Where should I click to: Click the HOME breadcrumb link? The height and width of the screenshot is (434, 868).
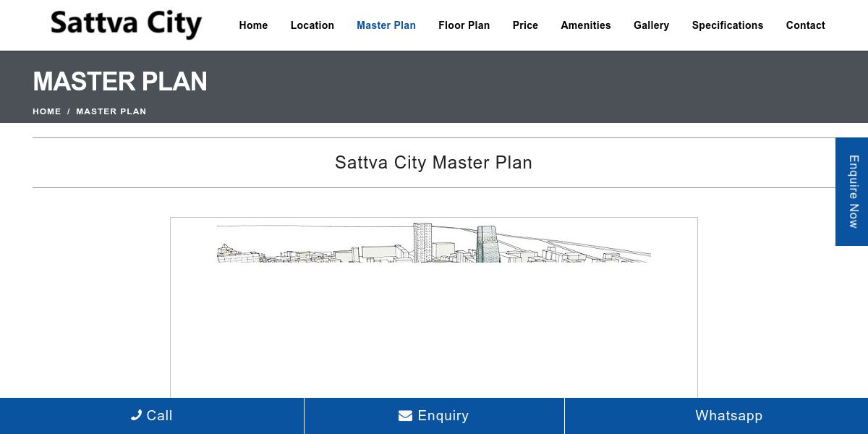47,111
